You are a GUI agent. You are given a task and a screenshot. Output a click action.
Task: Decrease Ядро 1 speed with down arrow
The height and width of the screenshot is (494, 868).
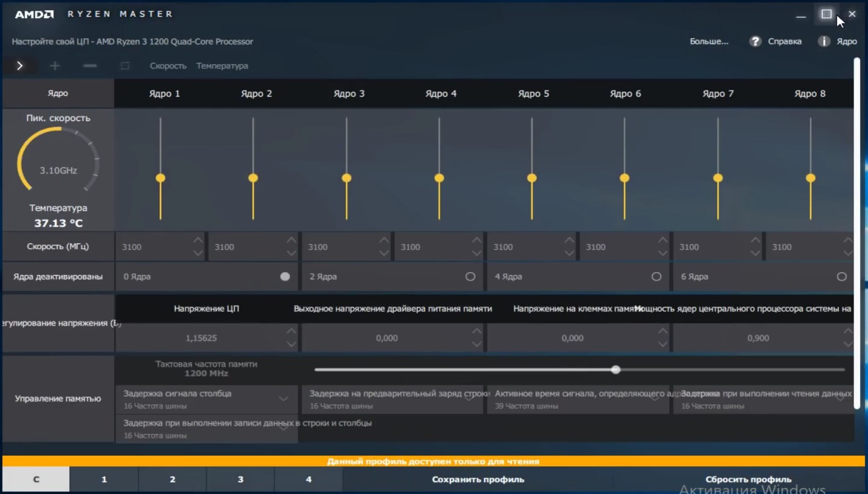(198, 253)
